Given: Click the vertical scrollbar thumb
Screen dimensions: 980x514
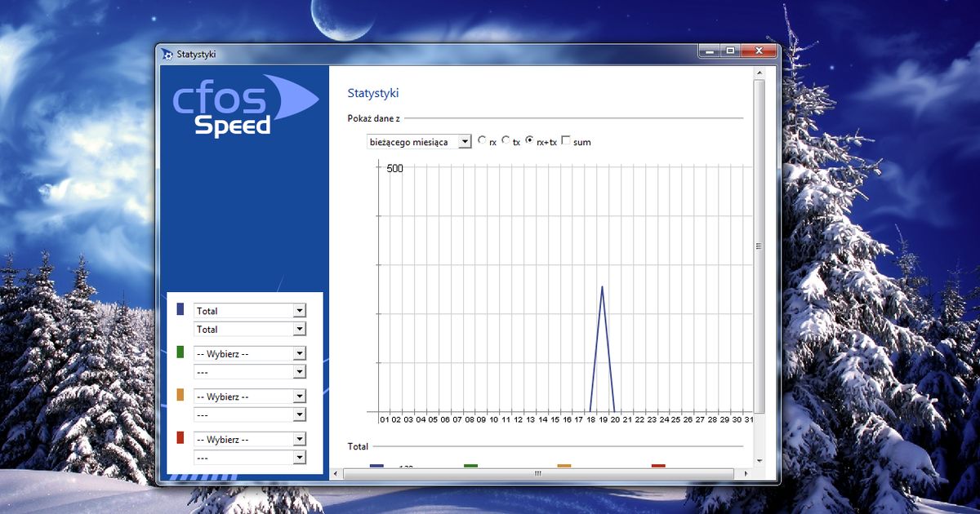Looking at the screenshot, I should pos(759,246).
